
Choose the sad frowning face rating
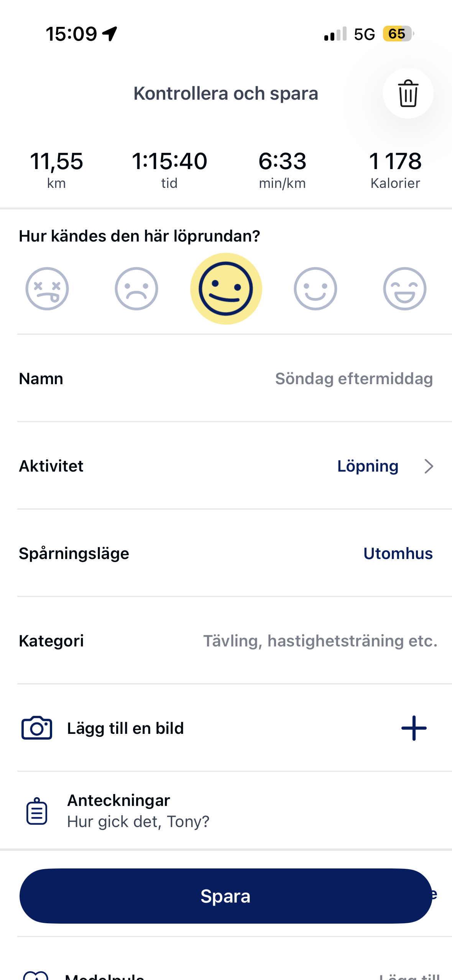tap(136, 289)
